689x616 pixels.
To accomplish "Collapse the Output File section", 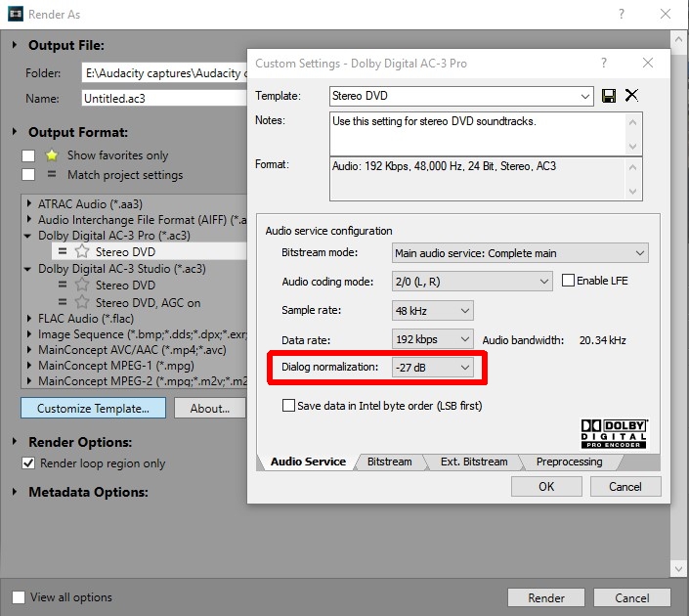I will click(15, 44).
